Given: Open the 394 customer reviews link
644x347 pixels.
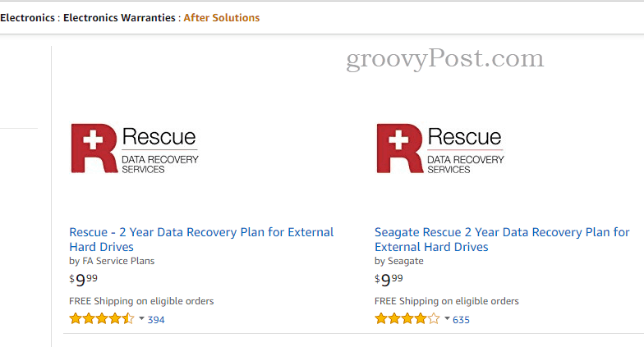Looking at the screenshot, I should (156, 320).
